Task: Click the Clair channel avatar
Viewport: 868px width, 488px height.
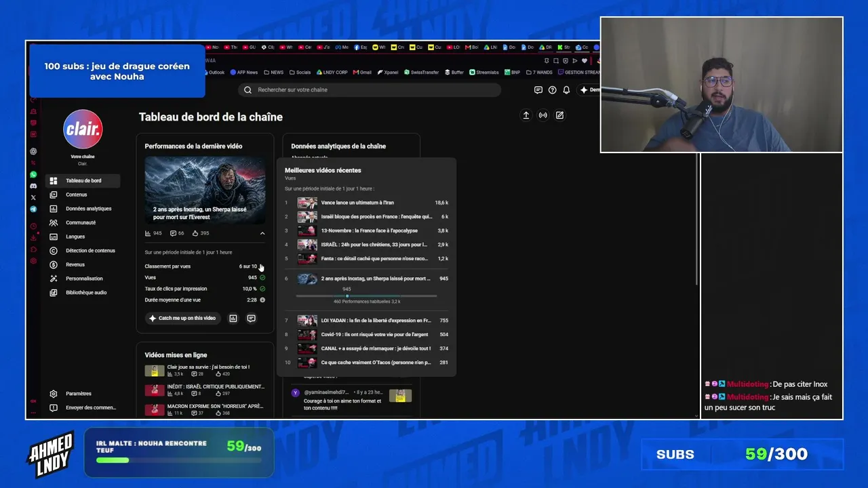Action: [83, 129]
